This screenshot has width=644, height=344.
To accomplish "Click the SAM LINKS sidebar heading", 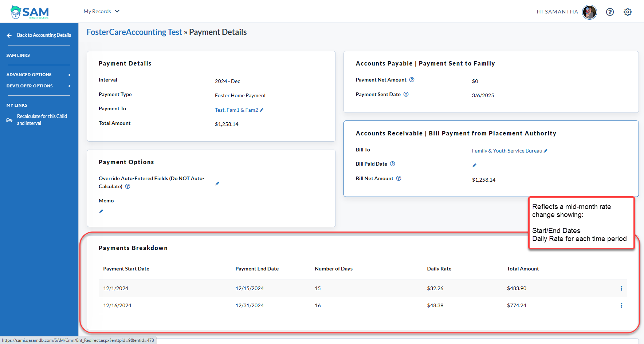I will [18, 55].
